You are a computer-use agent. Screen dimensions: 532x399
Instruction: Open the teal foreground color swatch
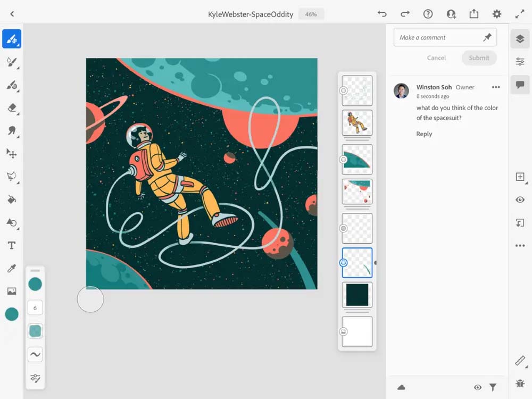pyautogui.click(x=12, y=314)
